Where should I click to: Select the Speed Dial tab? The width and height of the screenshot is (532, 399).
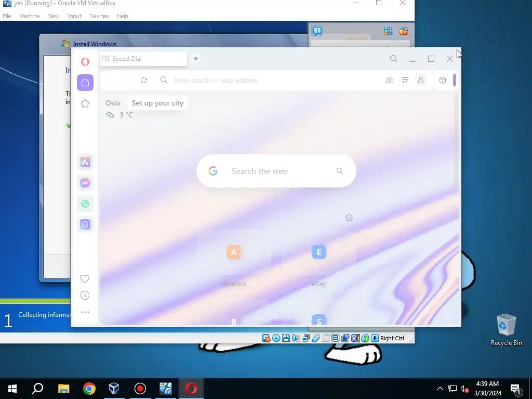click(x=143, y=59)
